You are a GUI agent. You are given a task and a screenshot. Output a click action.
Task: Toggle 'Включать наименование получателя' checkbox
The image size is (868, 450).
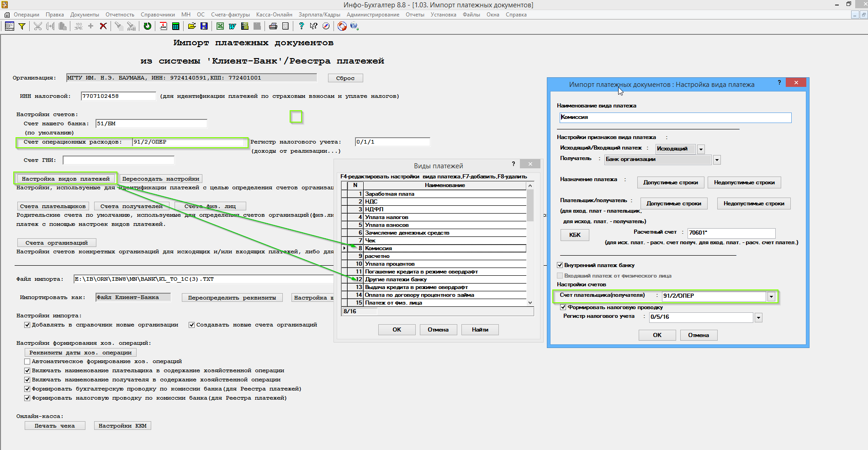click(x=27, y=380)
